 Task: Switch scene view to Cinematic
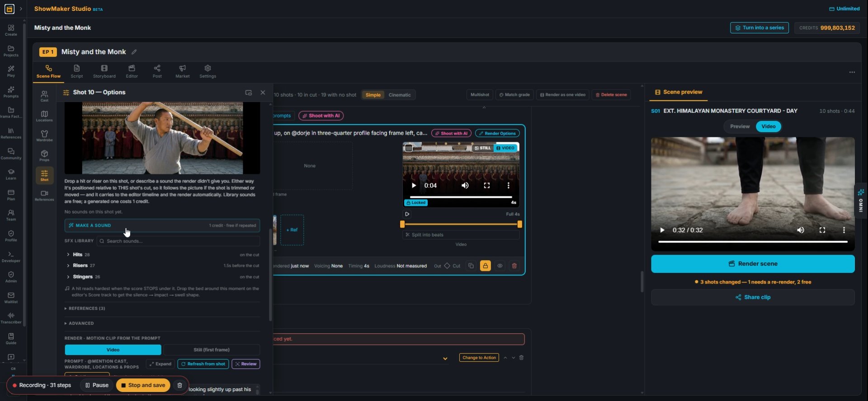400,95
